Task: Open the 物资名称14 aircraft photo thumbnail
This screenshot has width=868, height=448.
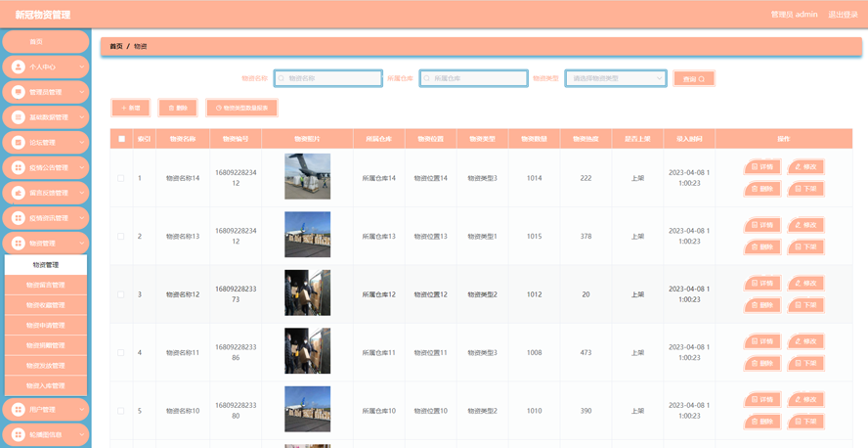Action: point(307,176)
